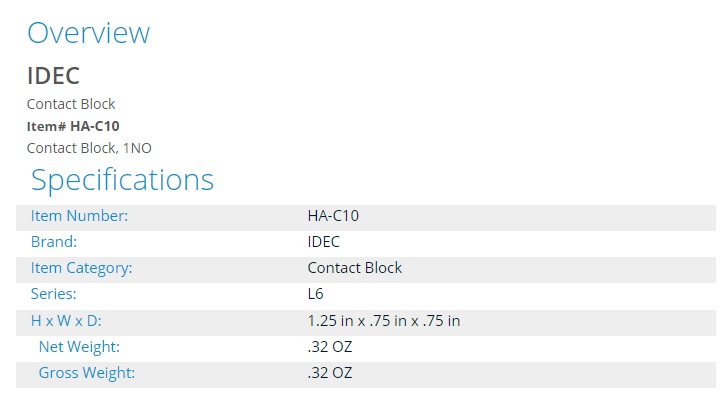Click the Brand label
Image resolution: width=723 pixels, height=406 pixels.
point(54,242)
